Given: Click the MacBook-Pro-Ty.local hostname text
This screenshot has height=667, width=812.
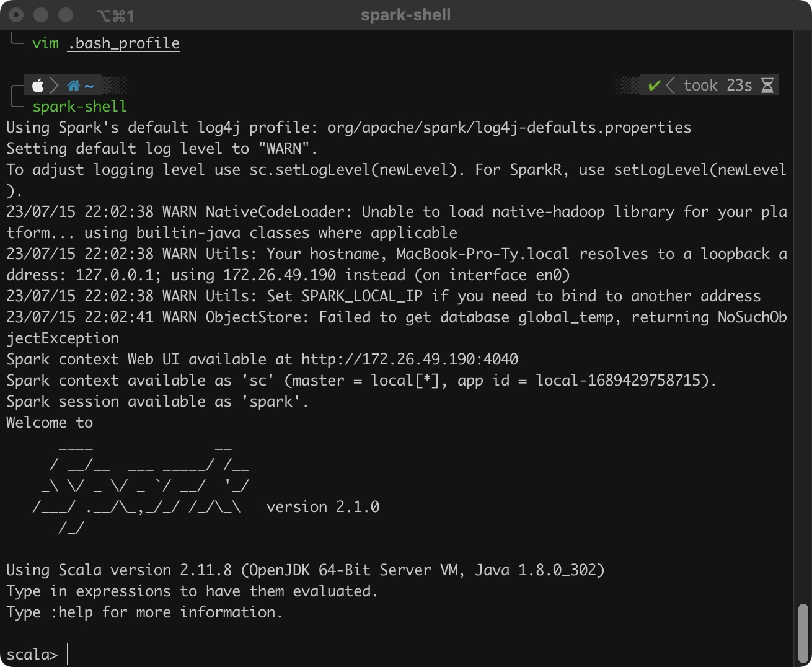Looking at the screenshot, I should point(483,254).
